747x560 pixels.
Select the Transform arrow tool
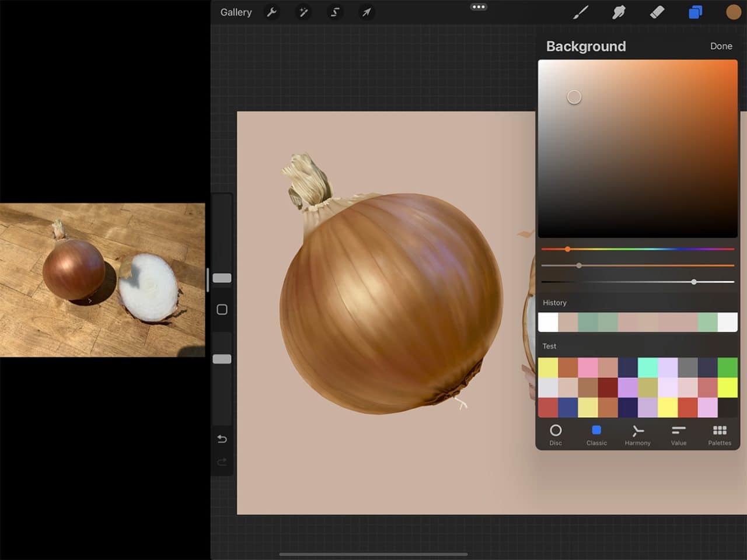[x=366, y=12]
